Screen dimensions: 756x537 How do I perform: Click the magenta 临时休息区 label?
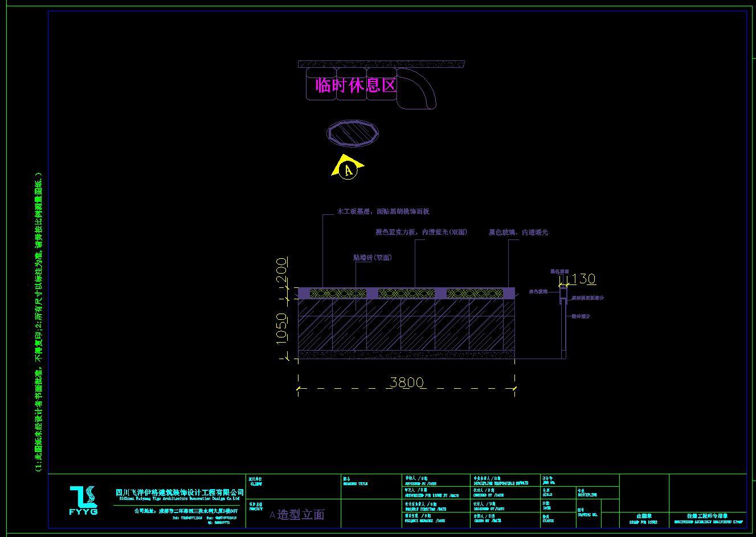pos(355,86)
